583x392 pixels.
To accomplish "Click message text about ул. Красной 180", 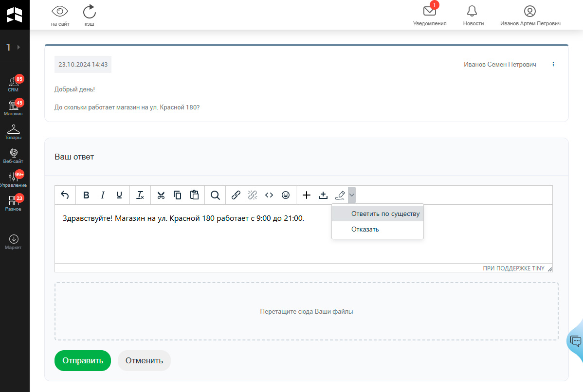I will point(127,107).
